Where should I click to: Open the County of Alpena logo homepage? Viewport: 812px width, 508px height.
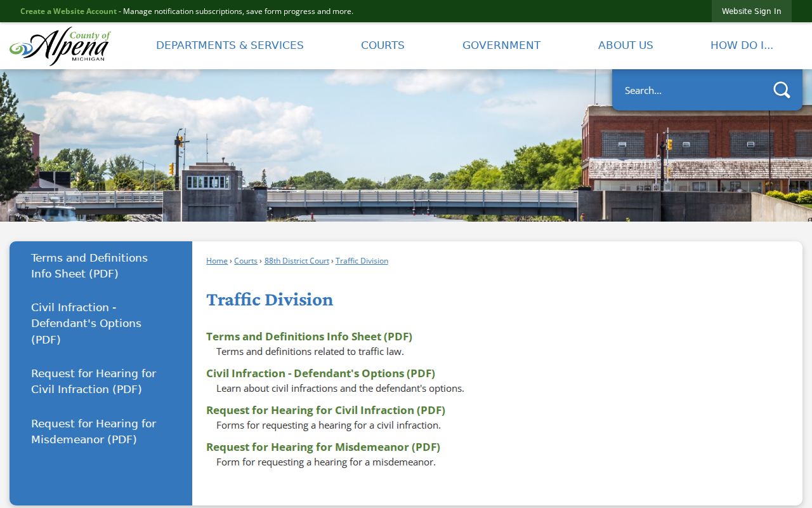[60, 46]
